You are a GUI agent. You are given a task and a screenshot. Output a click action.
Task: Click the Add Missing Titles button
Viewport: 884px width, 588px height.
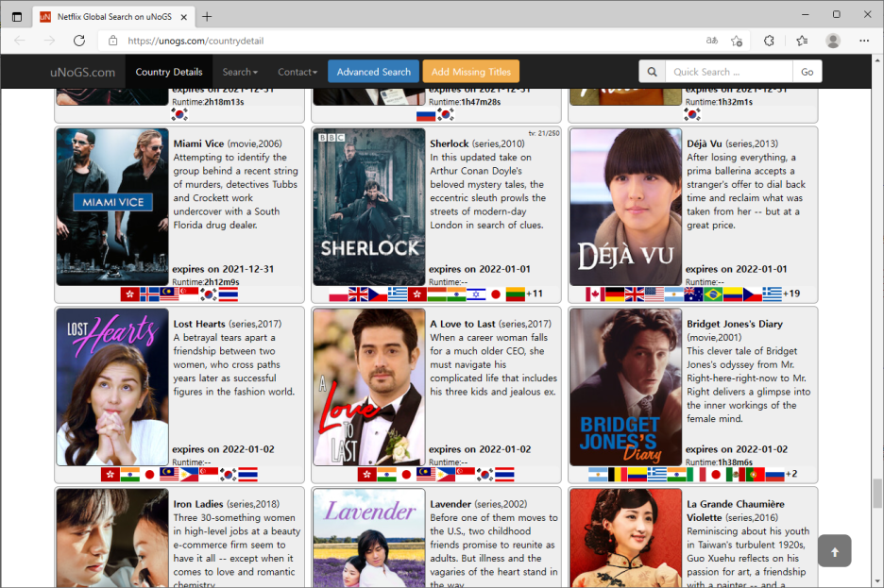coord(470,72)
